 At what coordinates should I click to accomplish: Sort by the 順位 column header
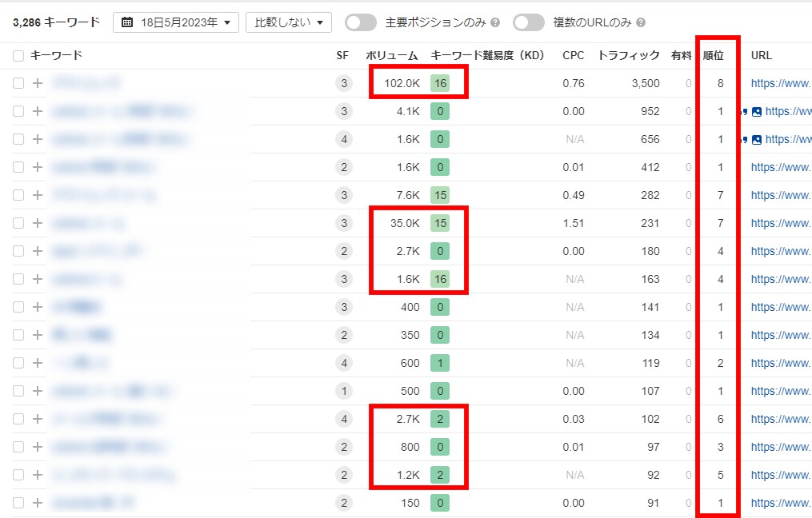coord(713,55)
